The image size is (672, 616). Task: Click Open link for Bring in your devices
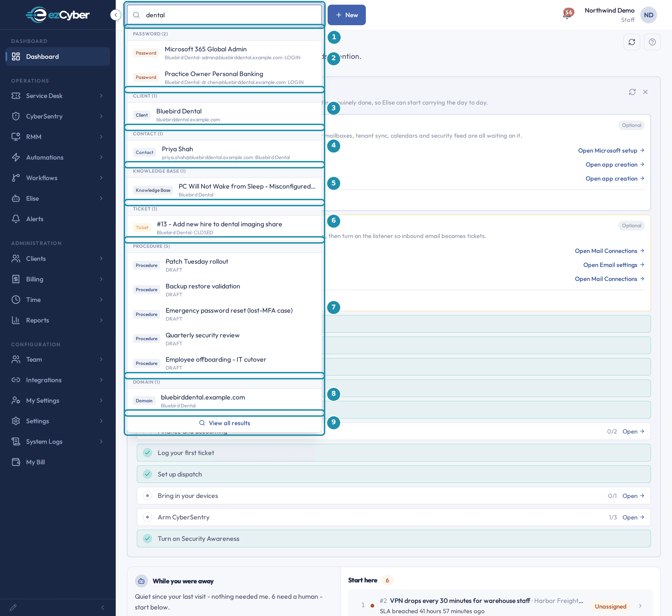pyautogui.click(x=633, y=496)
